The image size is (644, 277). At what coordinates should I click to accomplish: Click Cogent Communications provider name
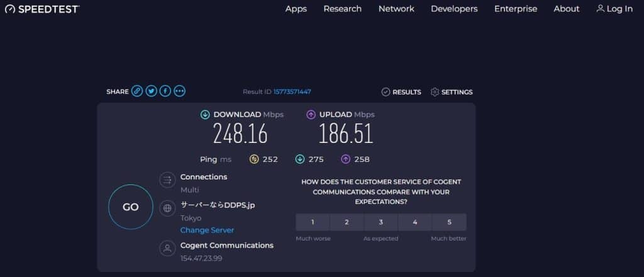(226, 246)
